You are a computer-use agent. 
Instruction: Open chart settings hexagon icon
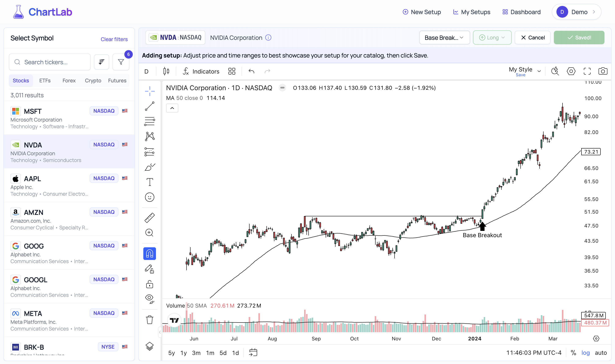571,71
